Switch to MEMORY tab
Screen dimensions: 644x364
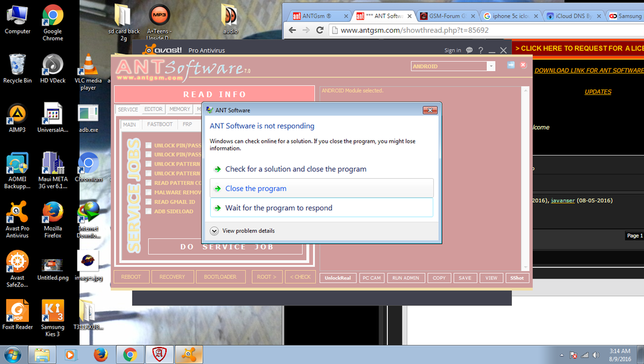[179, 109]
